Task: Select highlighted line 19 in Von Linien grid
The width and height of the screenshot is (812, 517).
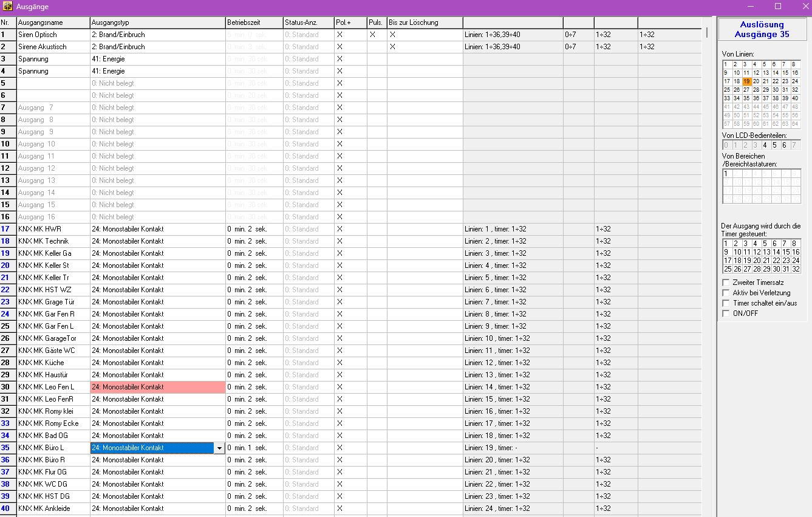Action: (746, 81)
